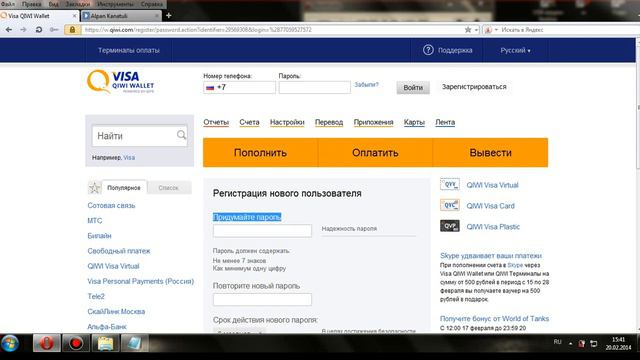Viewport: 640px width, 360px height.
Task: Open the Skype удваивает ваши платежи promo
Action: click(x=491, y=256)
